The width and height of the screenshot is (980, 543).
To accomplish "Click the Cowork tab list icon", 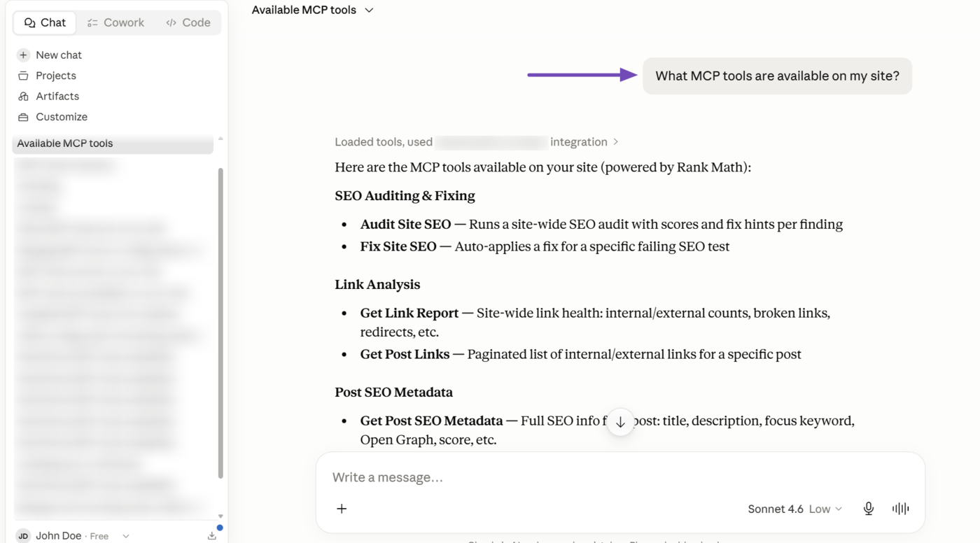I will (92, 22).
